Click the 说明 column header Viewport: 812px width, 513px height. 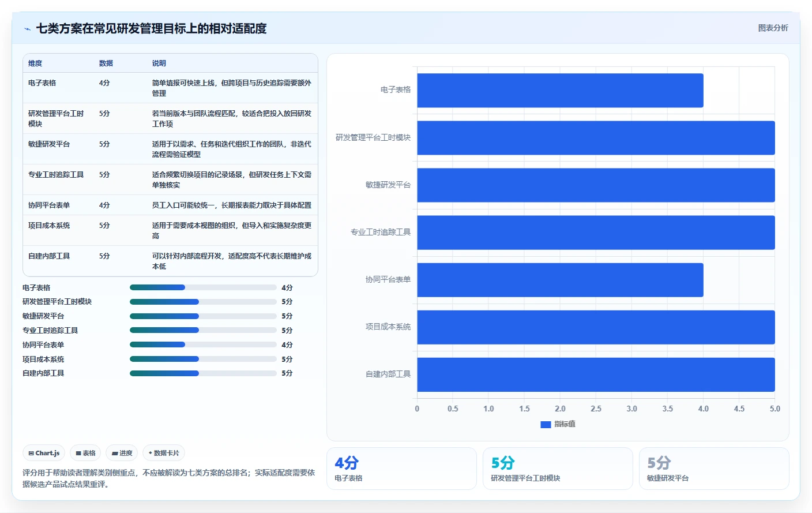pyautogui.click(x=159, y=63)
